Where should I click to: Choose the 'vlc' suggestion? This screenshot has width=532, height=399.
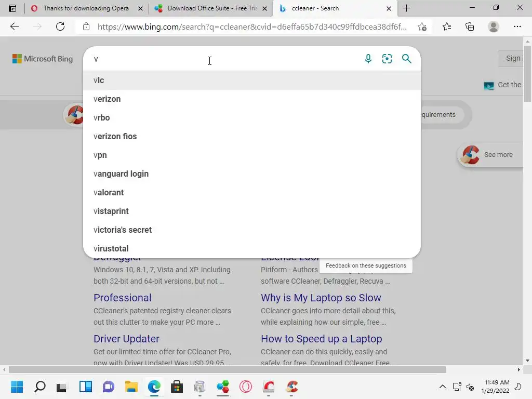(x=252, y=81)
